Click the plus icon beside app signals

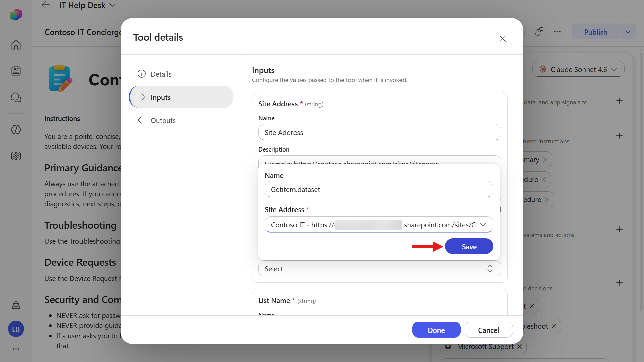pos(619,101)
